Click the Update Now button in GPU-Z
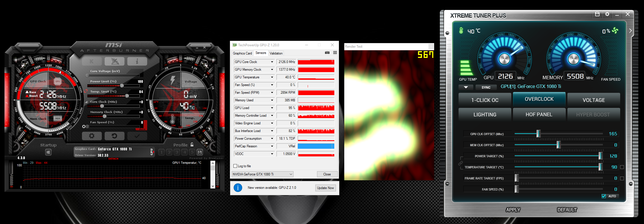This screenshot has width=644, height=224. [326, 188]
